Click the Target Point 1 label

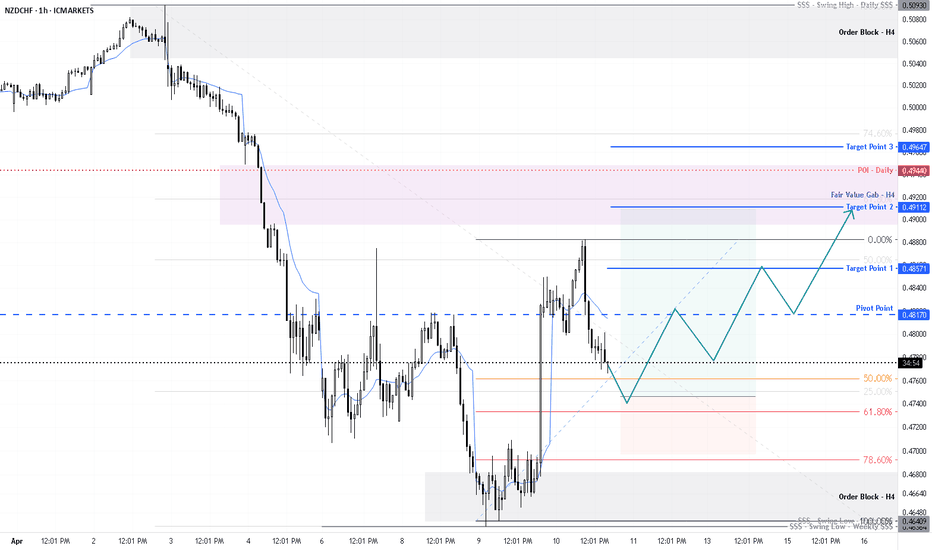[870, 268]
